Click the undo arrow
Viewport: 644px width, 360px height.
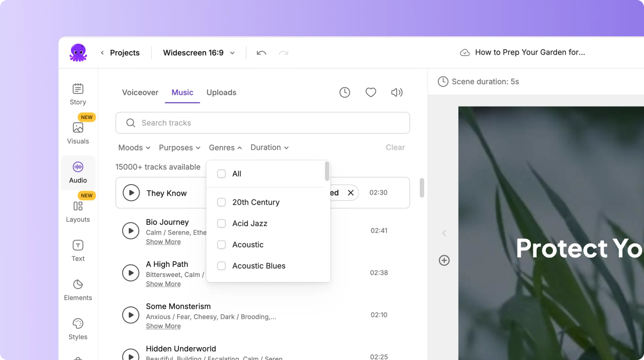pos(261,53)
